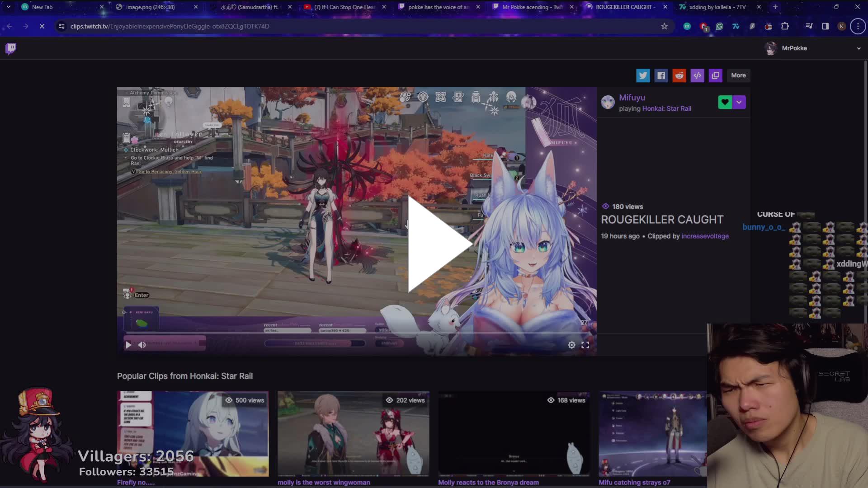Open the More sharing options
Image resolution: width=868 pixels, height=488 pixels.
(x=738, y=75)
